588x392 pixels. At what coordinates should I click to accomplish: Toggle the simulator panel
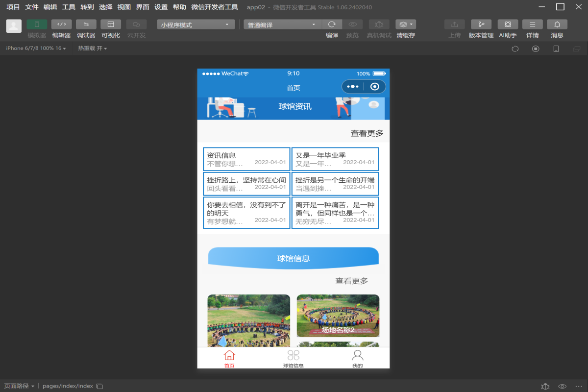coord(37,24)
